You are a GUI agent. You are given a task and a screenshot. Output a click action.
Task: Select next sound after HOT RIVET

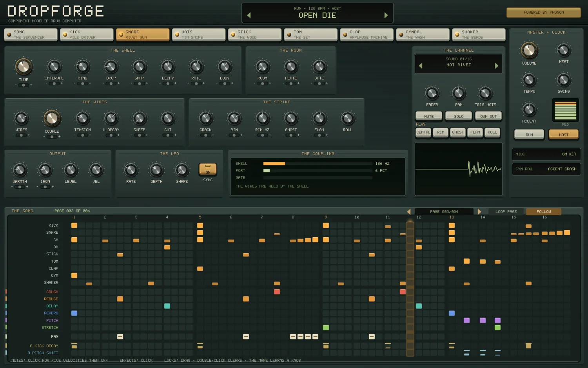pos(496,66)
